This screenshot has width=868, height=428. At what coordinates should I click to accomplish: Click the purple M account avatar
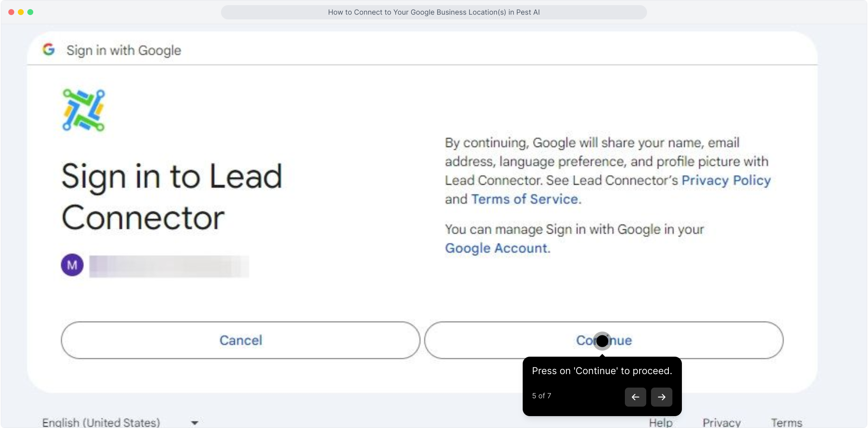point(72,265)
